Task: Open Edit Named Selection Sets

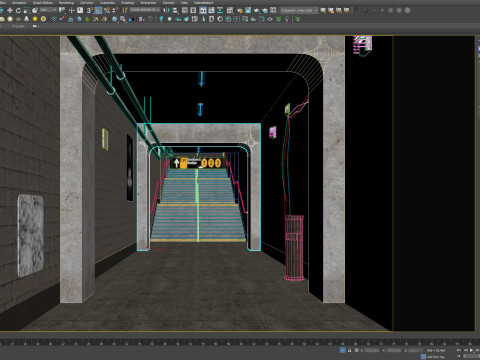Action: click(125, 10)
